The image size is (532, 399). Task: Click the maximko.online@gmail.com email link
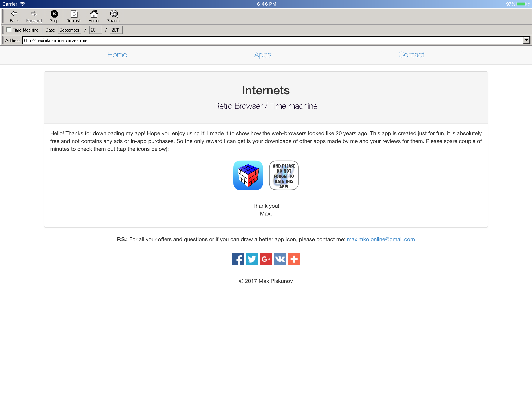(381, 239)
